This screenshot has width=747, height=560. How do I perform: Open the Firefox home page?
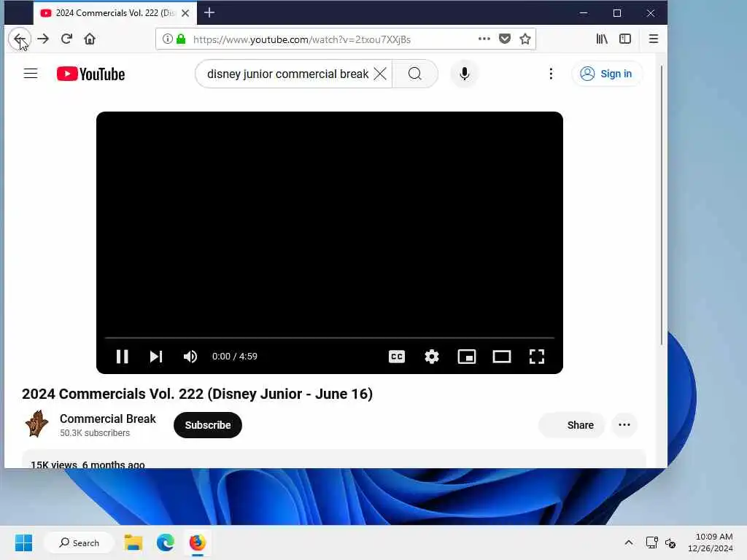pyautogui.click(x=90, y=39)
